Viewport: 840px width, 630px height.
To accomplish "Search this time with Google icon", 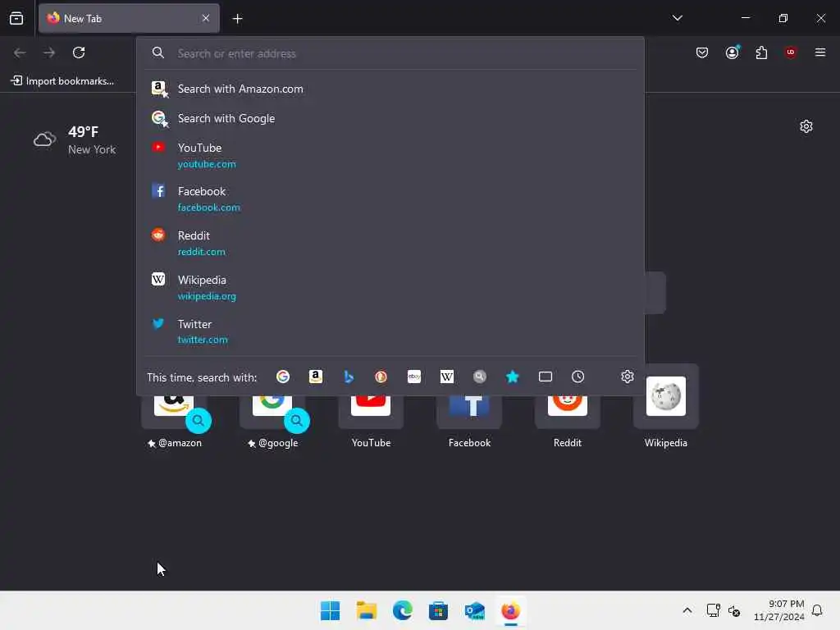I will click(283, 377).
